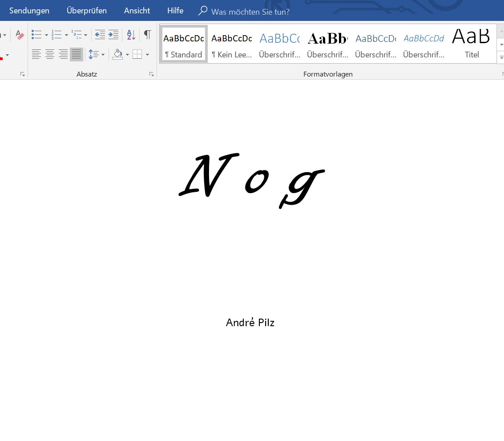Apply the Titel style
Image resolution: width=504 pixels, height=441 pixels.
472,44
